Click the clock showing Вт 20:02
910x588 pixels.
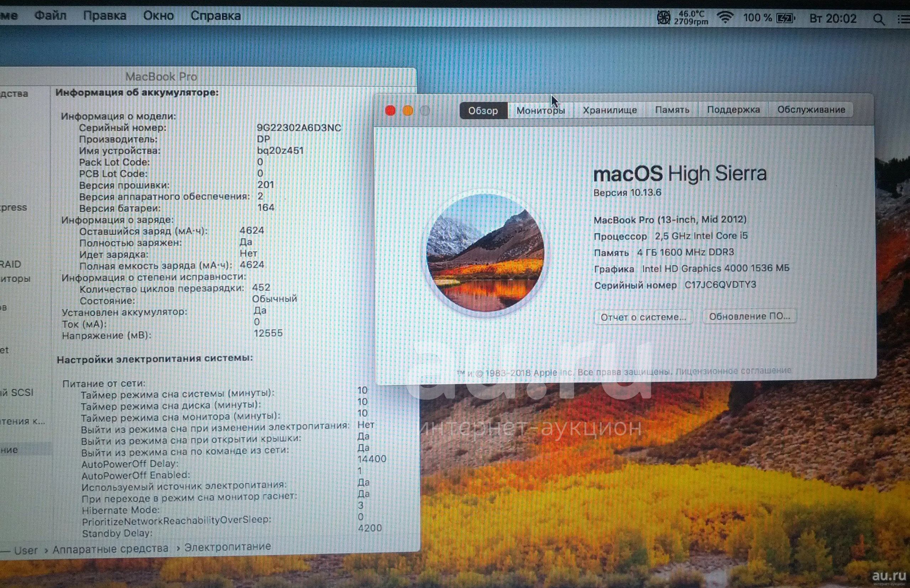pyautogui.click(x=833, y=18)
